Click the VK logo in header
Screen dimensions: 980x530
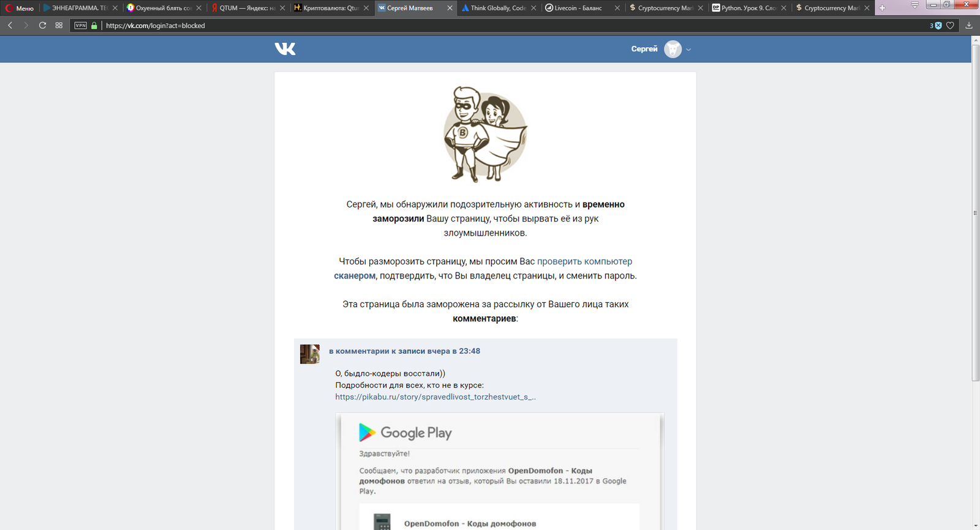pos(285,49)
